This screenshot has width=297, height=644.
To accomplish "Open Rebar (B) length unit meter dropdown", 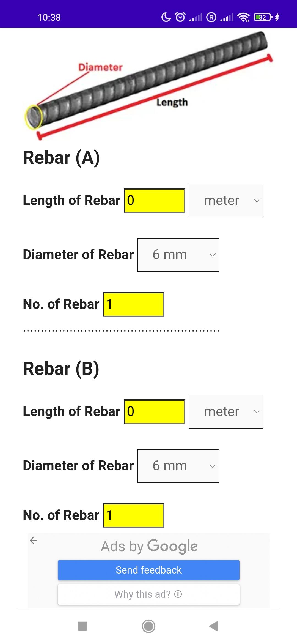I will [x=226, y=412].
